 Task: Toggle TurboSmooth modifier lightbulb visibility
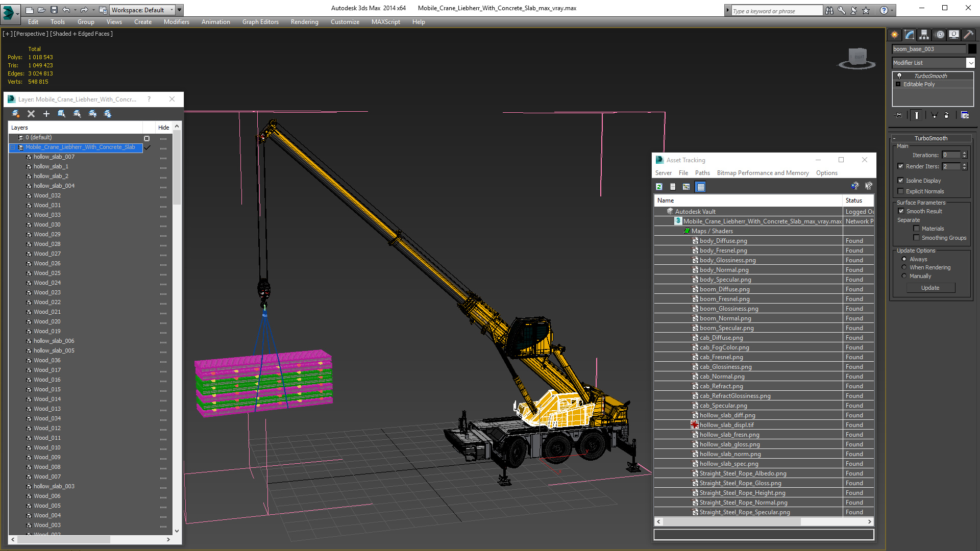899,76
